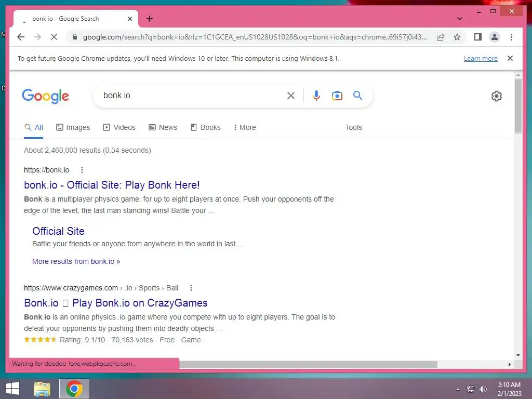The height and width of the screenshot is (399, 532).
Task: Switch to News results tab
Action: (163, 128)
